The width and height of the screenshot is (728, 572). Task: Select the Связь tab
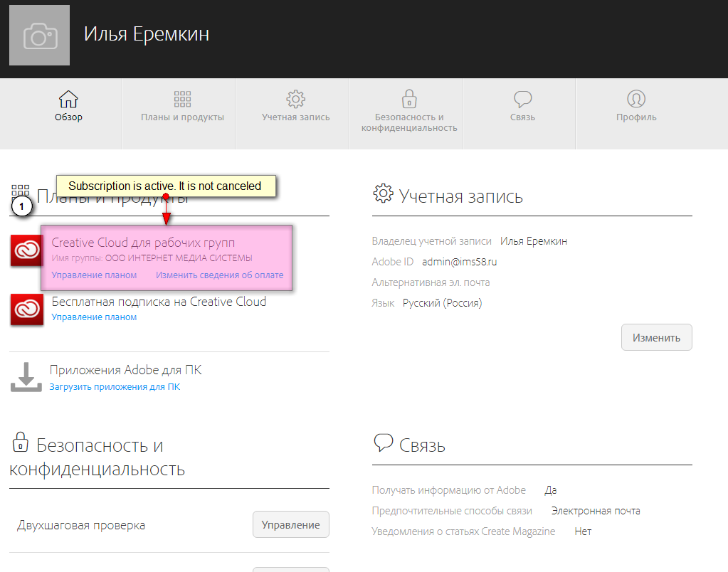(x=522, y=106)
